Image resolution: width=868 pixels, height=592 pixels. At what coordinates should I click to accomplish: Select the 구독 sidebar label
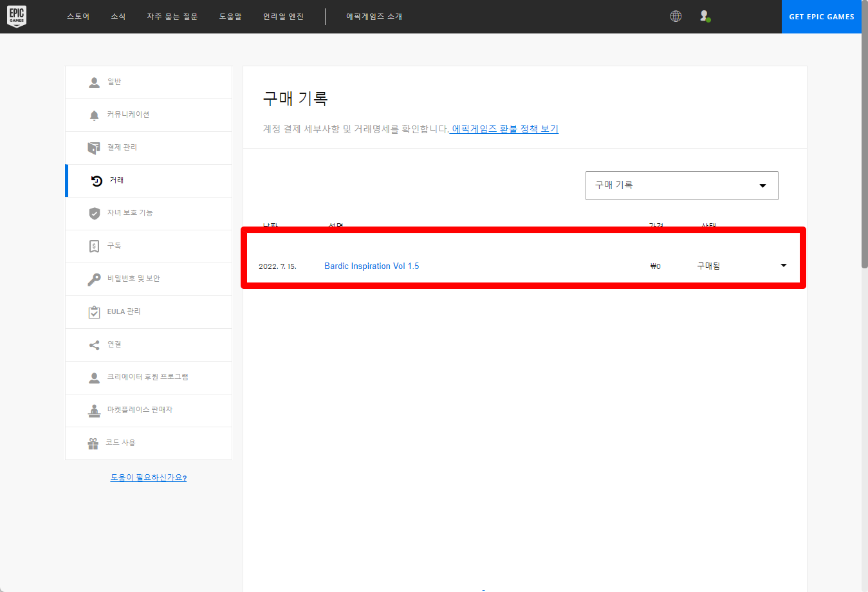click(x=115, y=246)
